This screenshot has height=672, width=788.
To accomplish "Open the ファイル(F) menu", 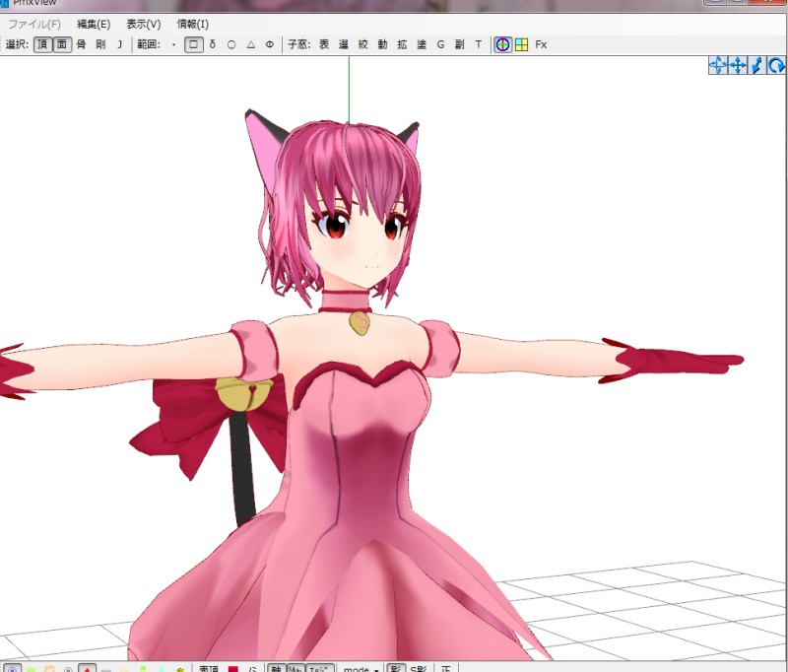I will tap(33, 24).
